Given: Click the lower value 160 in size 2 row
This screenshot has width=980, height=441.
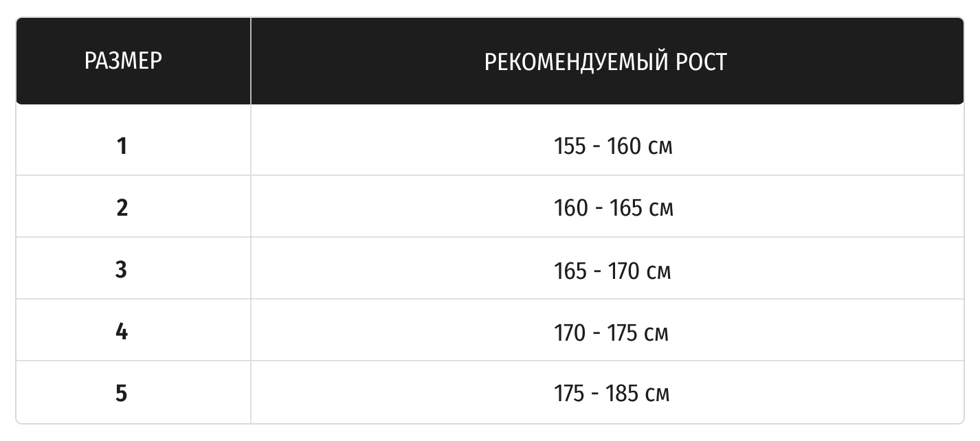Looking at the screenshot, I should point(571,208).
